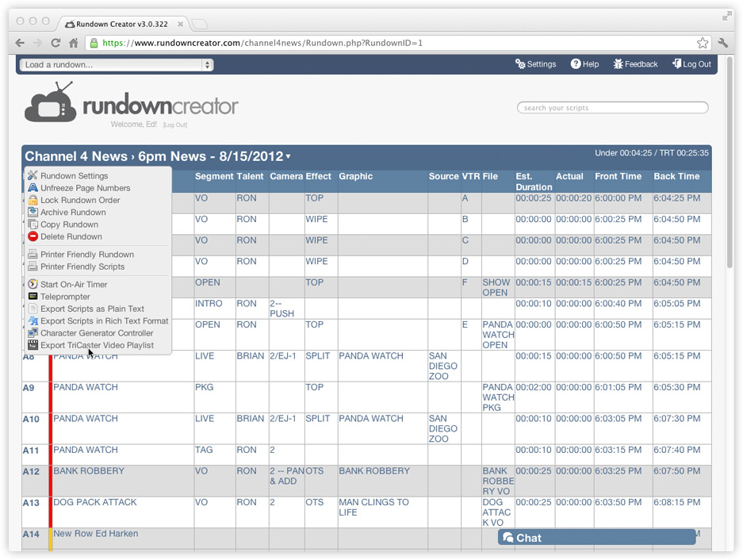Screen dimensions: 743x560
Task: Click page number A11
Action: click(x=31, y=450)
